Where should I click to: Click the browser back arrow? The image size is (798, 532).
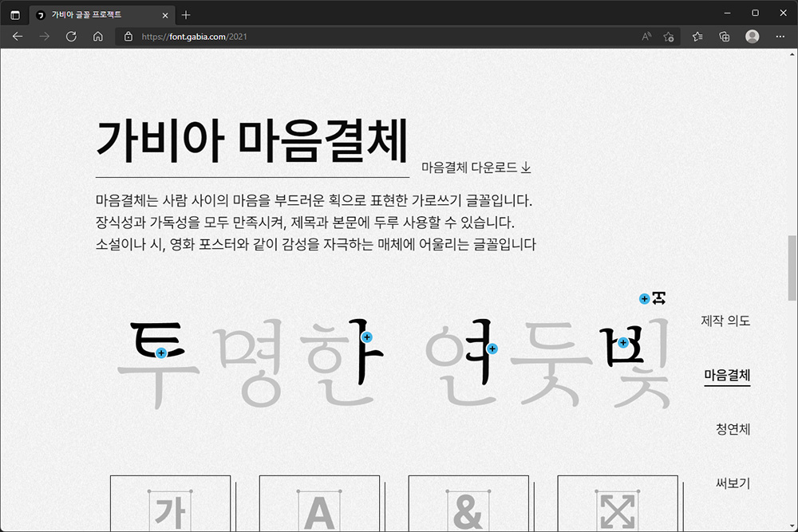point(18,37)
